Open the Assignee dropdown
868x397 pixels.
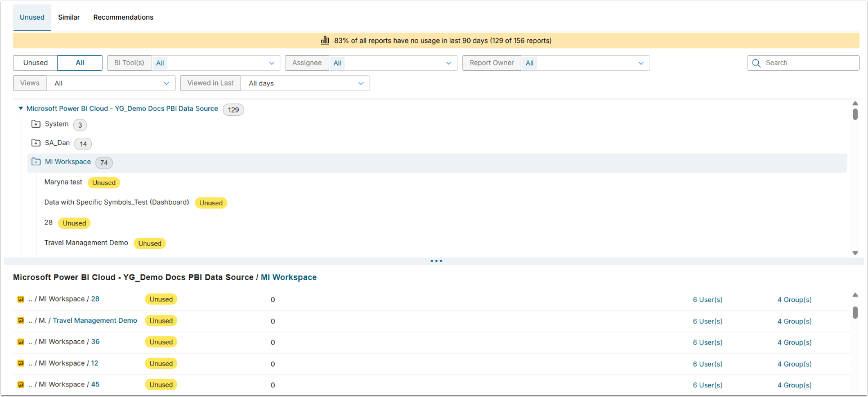(x=372, y=63)
